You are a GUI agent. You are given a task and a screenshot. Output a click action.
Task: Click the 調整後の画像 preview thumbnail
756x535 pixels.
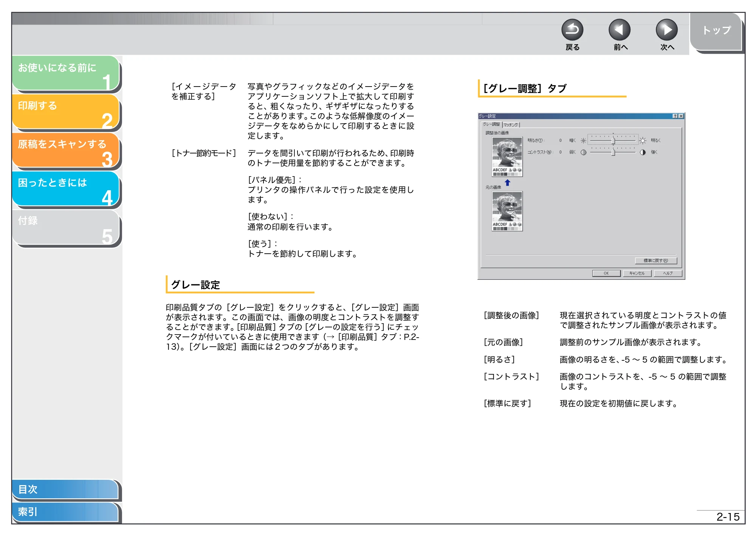click(x=507, y=157)
